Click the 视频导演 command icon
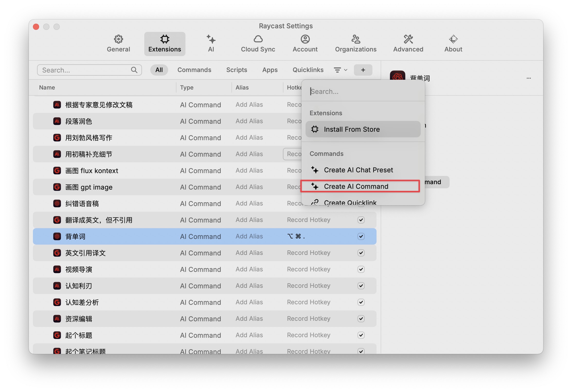This screenshot has height=392, width=572. point(57,269)
